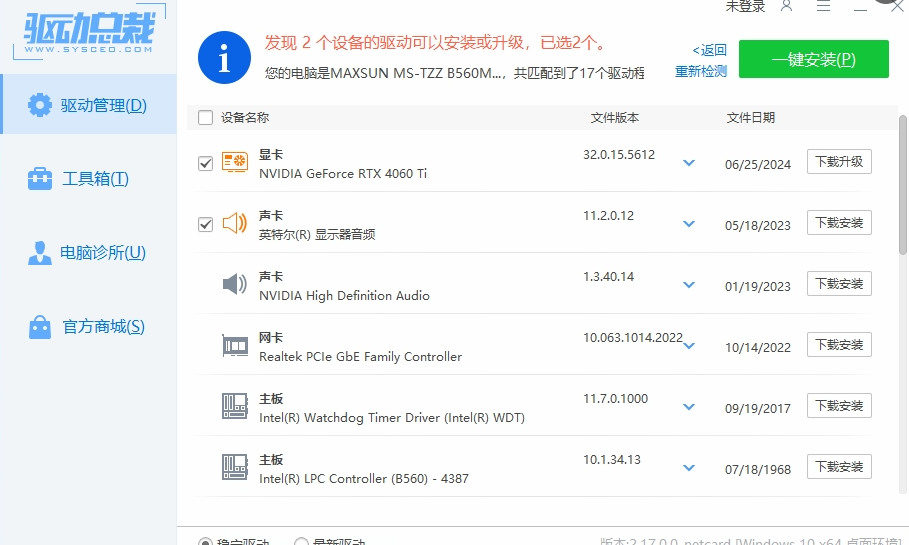This screenshot has width=909, height=545.
Task: Click the graphics card icon for RTX 4060 Ti
Action: 235,163
